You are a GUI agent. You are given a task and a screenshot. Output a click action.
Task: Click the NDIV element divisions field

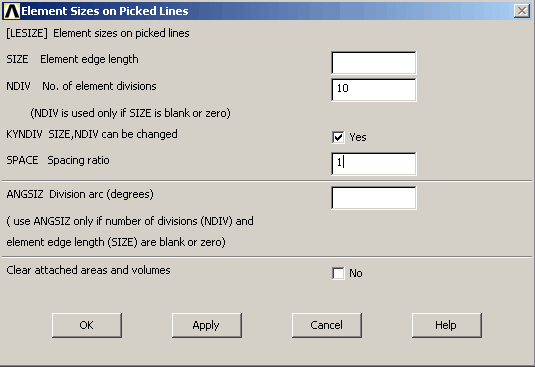374,90
